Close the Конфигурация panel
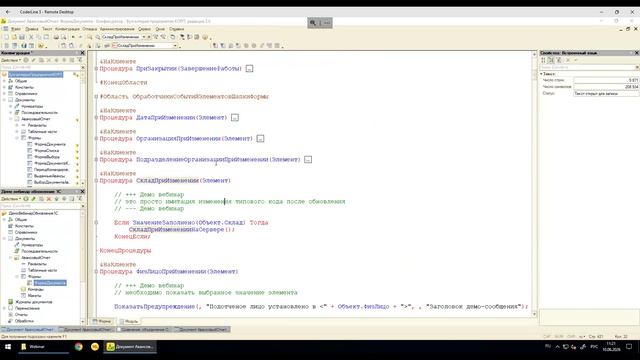The width and height of the screenshot is (640, 360). [82, 53]
